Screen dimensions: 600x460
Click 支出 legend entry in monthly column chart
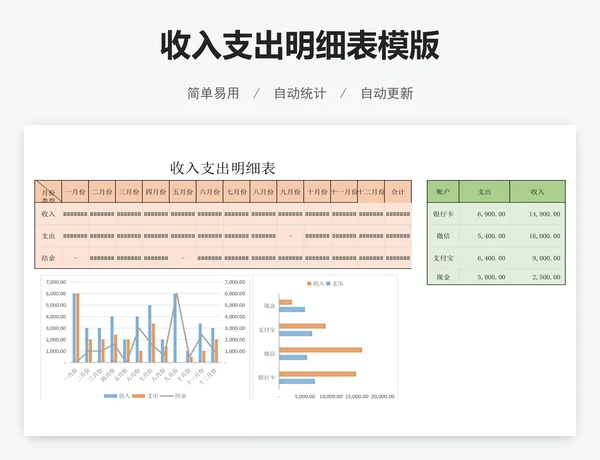coord(145,396)
